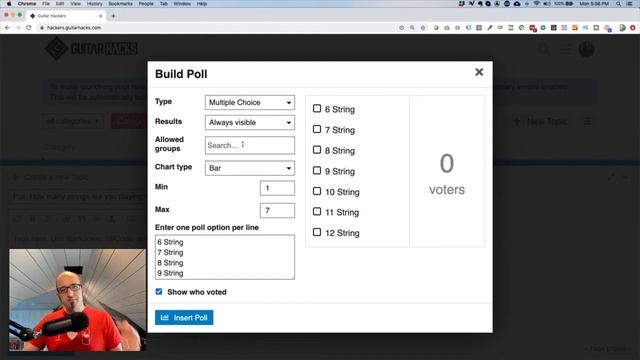Click the topic title field

pyautogui.click(x=78, y=197)
